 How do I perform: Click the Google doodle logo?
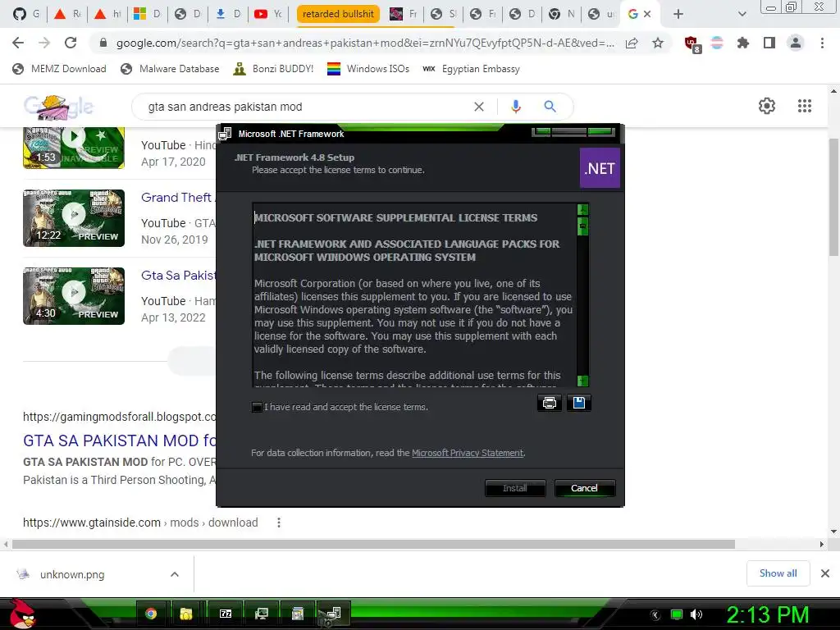point(58,107)
